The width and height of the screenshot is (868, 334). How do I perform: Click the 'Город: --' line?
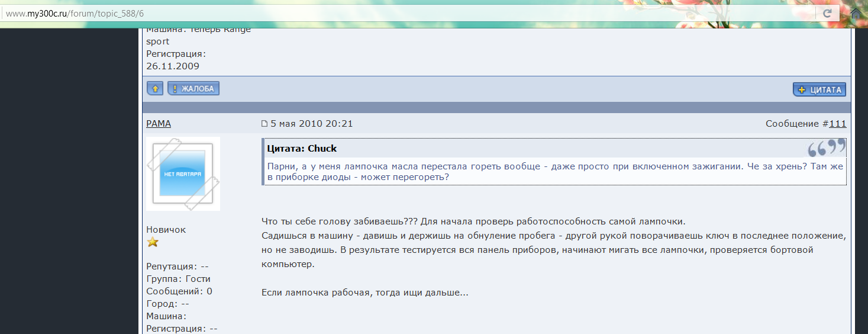pyautogui.click(x=167, y=304)
